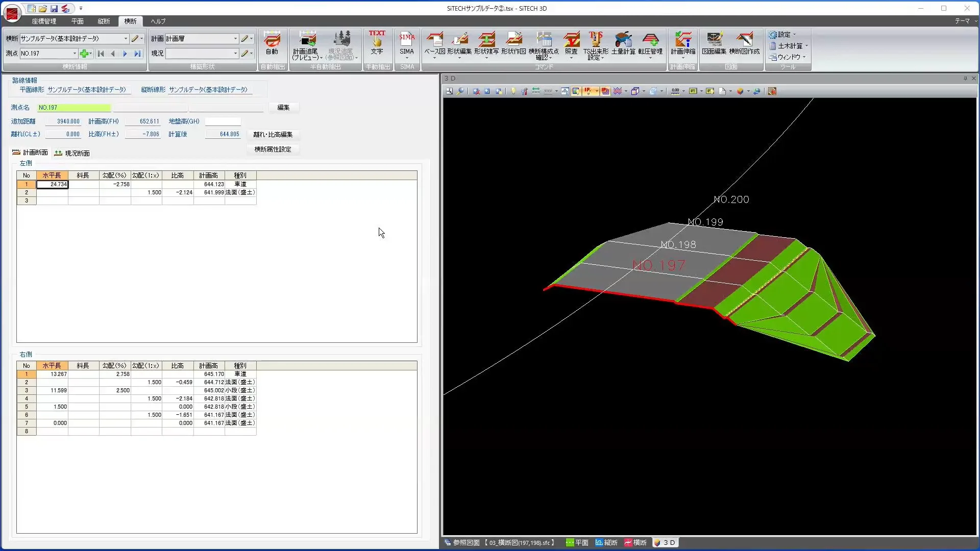Click the 転圧管理 compaction icon
Image resolution: width=980 pixels, height=551 pixels.
[x=650, y=44]
